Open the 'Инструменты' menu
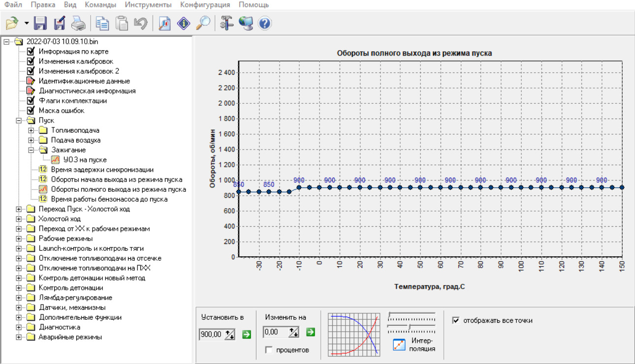Image resolution: width=635 pixels, height=364 pixels. tap(148, 5)
